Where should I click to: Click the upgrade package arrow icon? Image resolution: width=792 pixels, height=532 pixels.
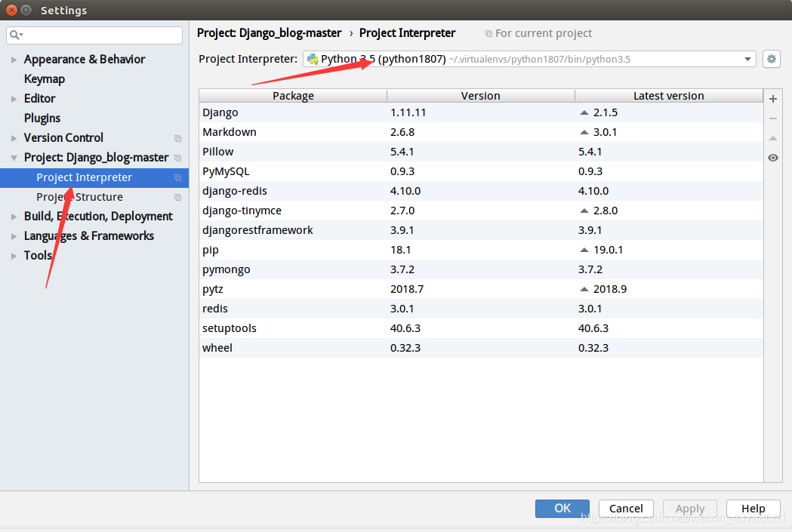click(x=773, y=138)
